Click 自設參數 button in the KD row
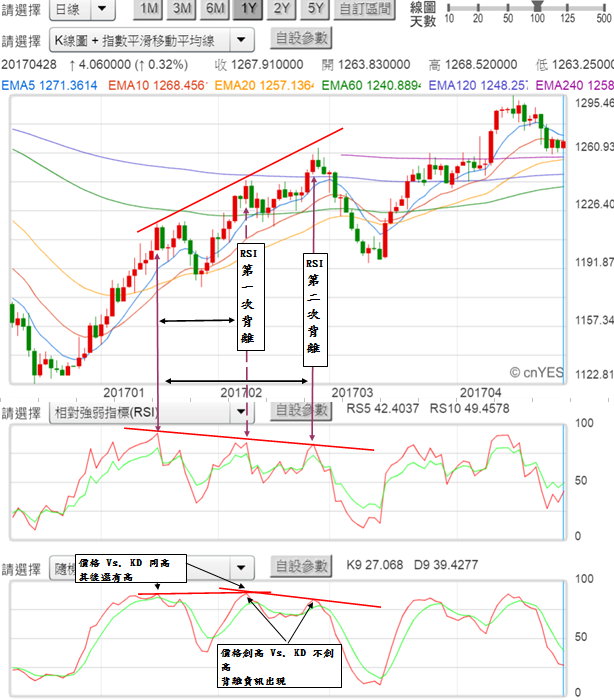The height and width of the screenshot is (700, 614). (x=301, y=566)
